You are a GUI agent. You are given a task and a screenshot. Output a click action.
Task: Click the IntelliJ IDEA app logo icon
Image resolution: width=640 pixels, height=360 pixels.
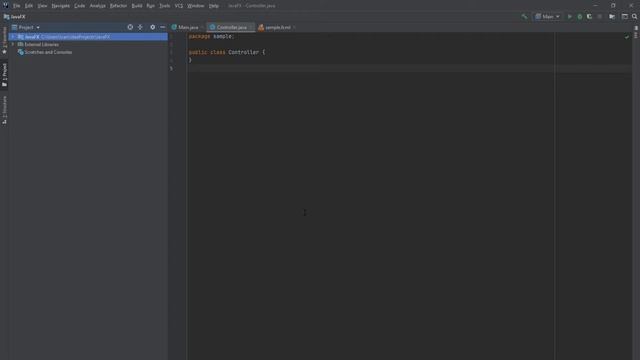click(x=5, y=5)
